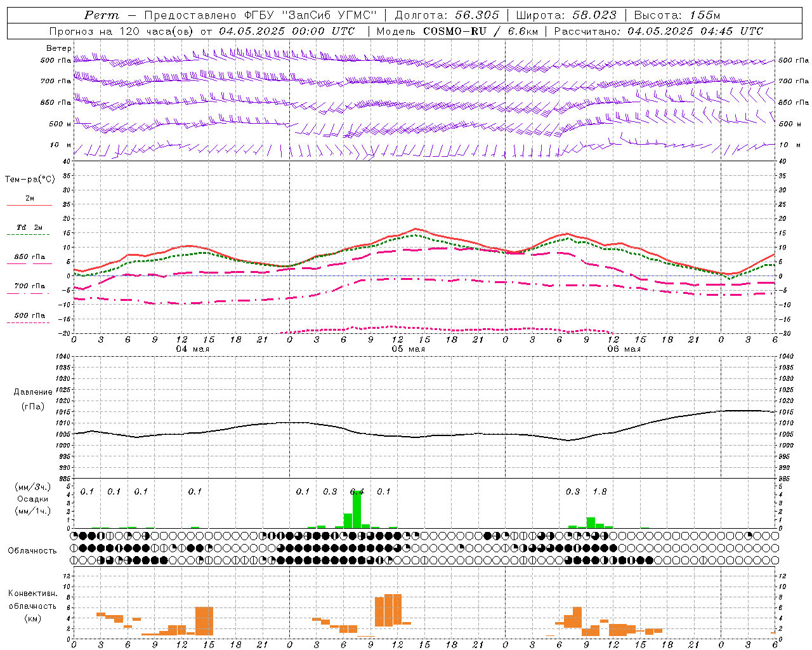Click the '05 мая' date label
Screen dimensions: 812x650
click(409, 349)
